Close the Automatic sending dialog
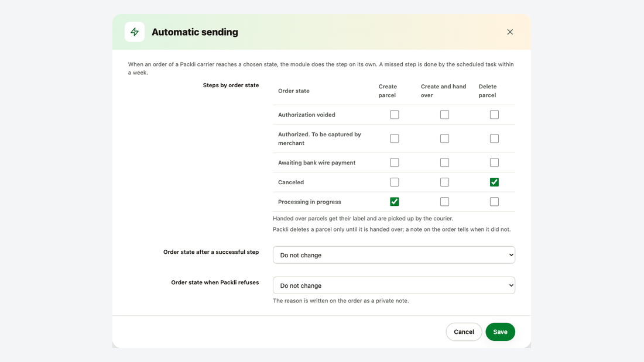The height and width of the screenshot is (362, 644). [510, 32]
